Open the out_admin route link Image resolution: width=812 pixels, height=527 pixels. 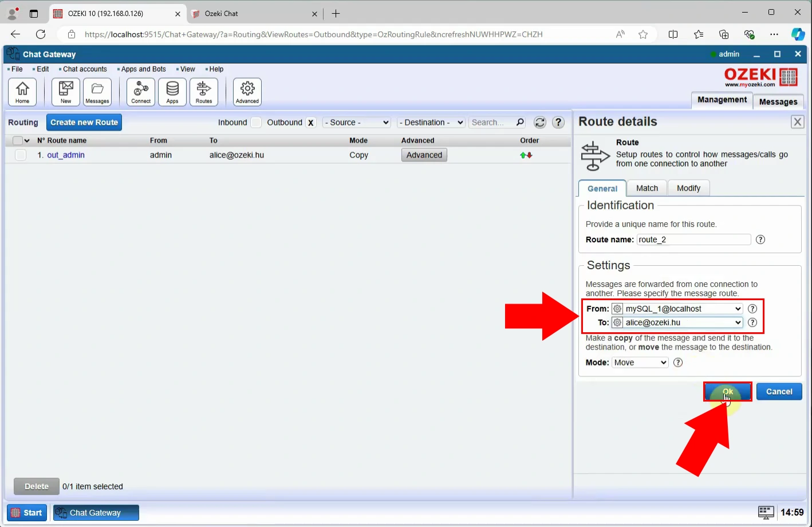tap(66, 155)
